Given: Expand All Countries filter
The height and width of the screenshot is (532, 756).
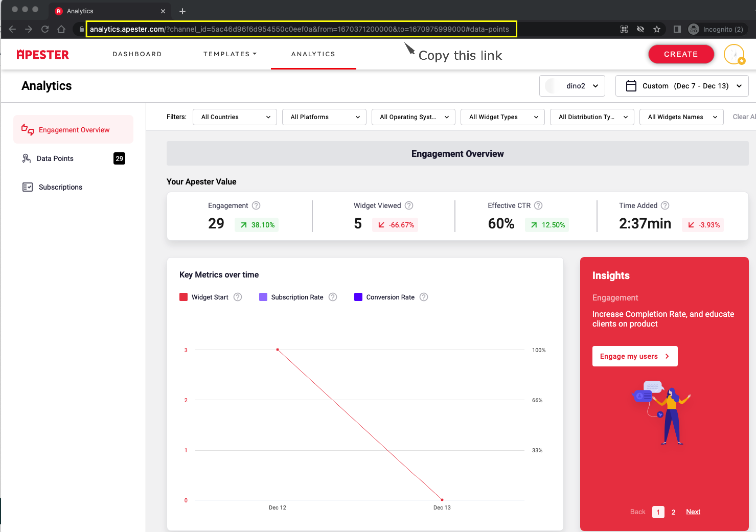Looking at the screenshot, I should [x=235, y=117].
